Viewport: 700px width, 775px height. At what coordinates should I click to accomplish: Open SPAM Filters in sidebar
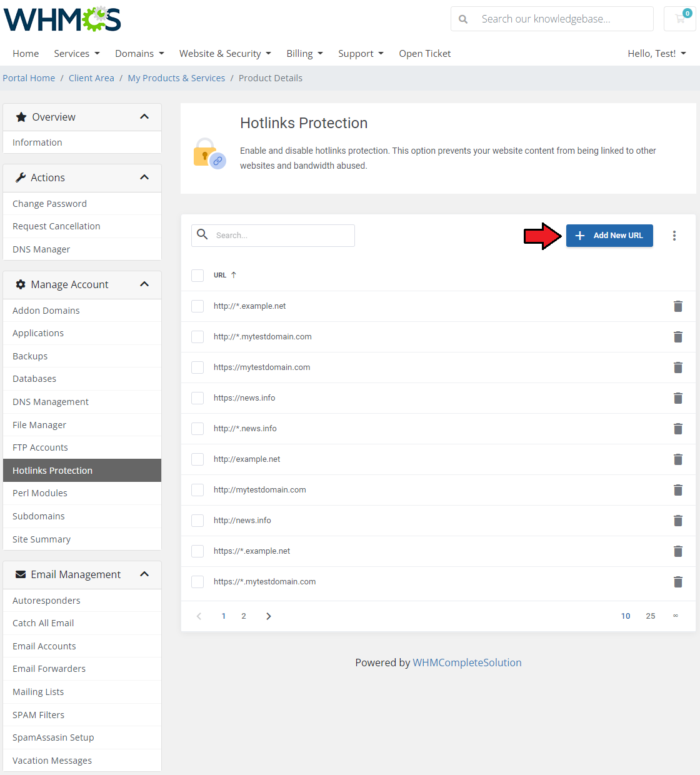click(x=82, y=715)
